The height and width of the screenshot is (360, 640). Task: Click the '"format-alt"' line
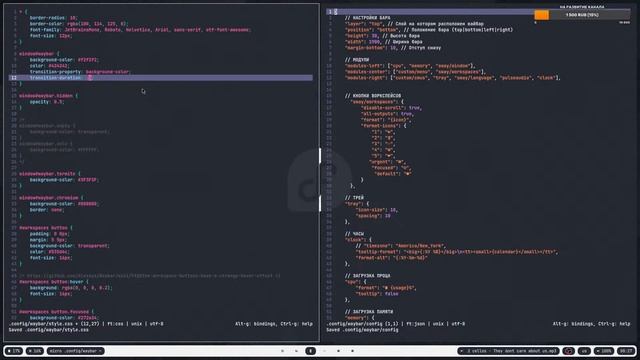[391, 258]
